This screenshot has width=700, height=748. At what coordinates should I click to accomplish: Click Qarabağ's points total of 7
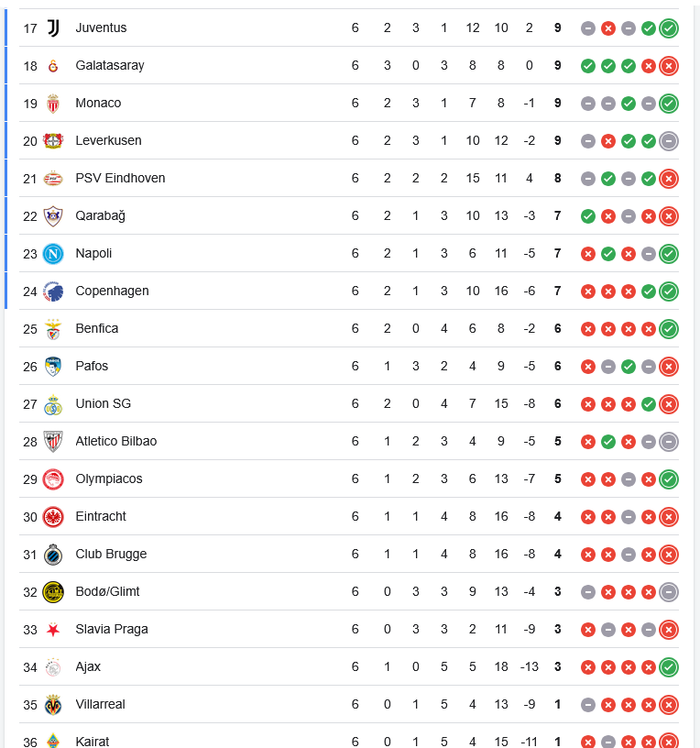click(x=557, y=216)
